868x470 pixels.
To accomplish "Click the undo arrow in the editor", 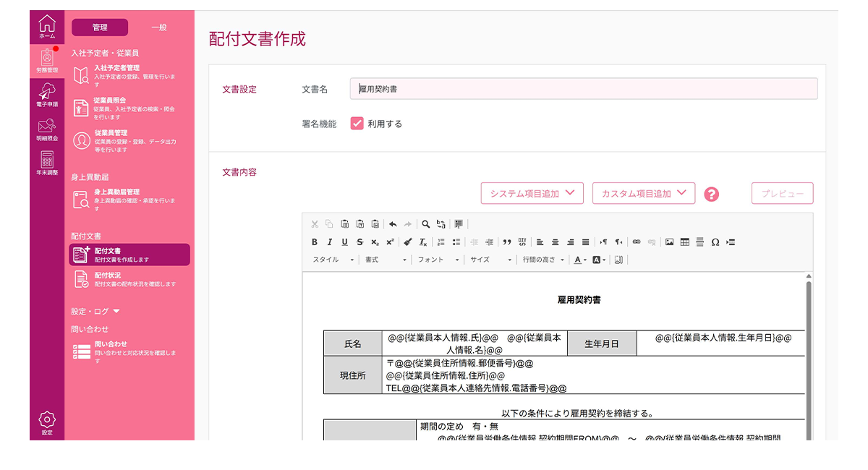I will click(393, 224).
